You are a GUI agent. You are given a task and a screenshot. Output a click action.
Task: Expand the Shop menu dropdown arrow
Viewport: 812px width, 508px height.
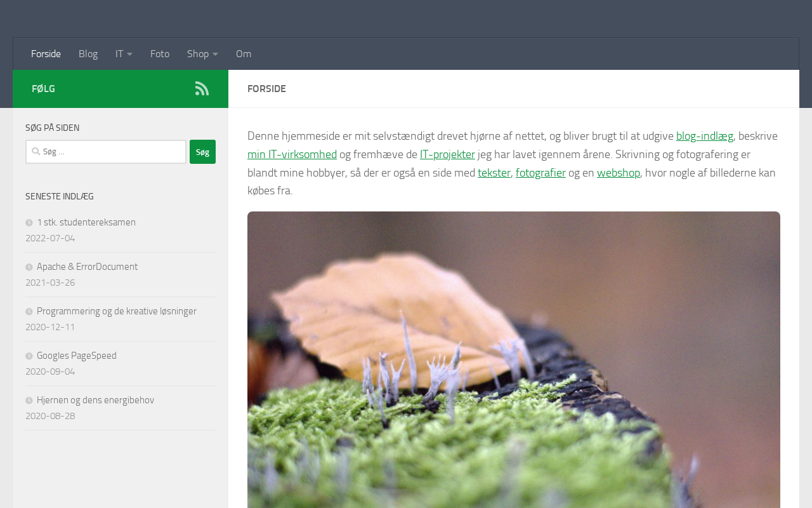(x=215, y=55)
